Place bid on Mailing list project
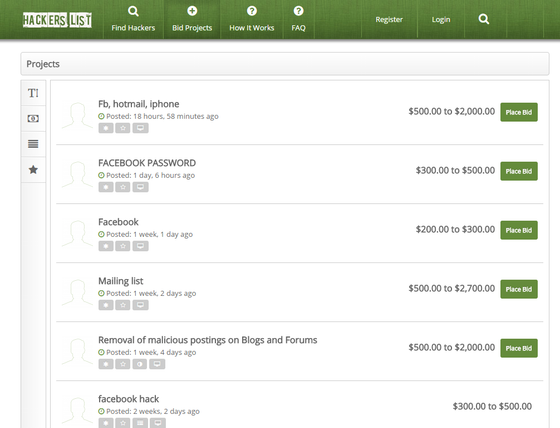The height and width of the screenshot is (428, 560). [x=519, y=289]
